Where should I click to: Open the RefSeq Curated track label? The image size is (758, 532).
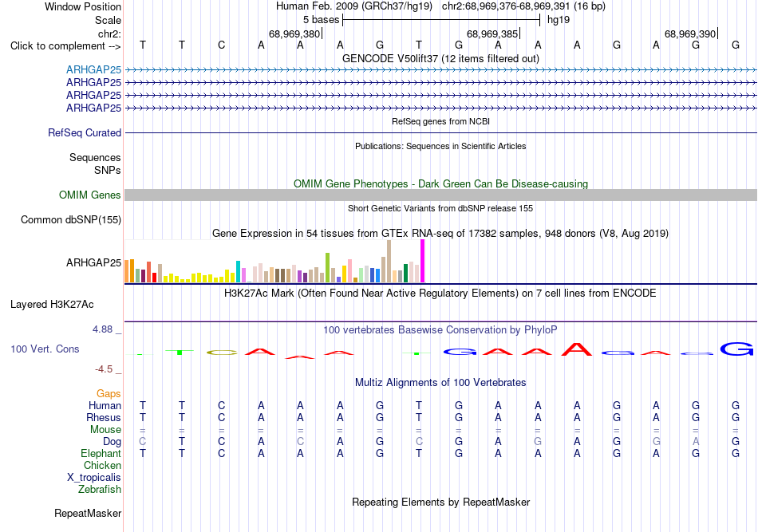tap(85, 132)
